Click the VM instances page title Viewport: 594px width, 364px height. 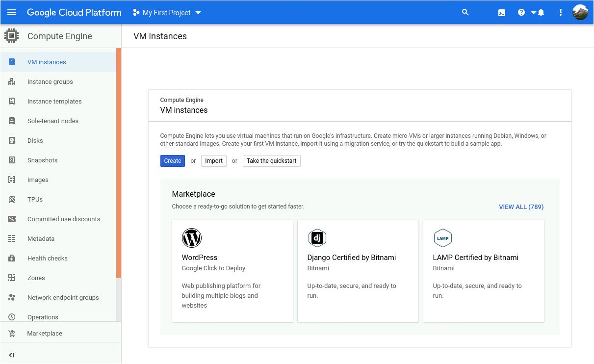[x=160, y=36]
